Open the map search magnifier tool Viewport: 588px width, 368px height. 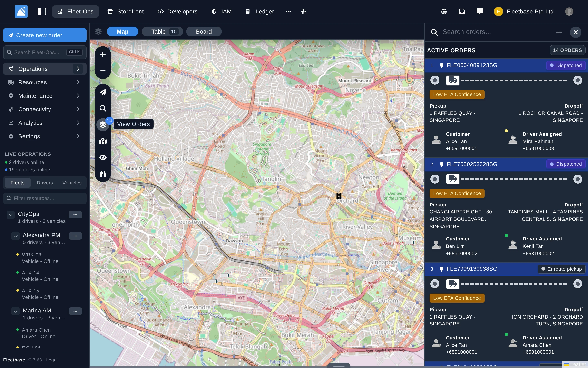(x=103, y=108)
